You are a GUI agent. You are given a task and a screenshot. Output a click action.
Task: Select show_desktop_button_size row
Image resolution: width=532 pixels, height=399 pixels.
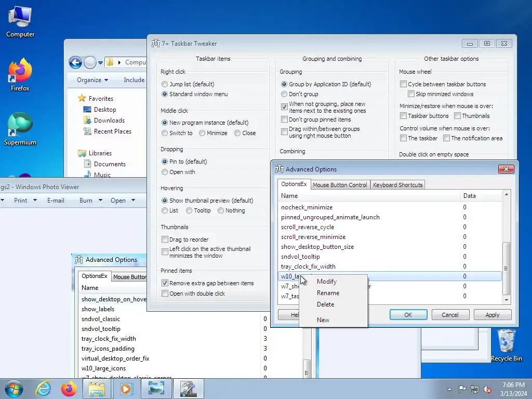coord(390,247)
